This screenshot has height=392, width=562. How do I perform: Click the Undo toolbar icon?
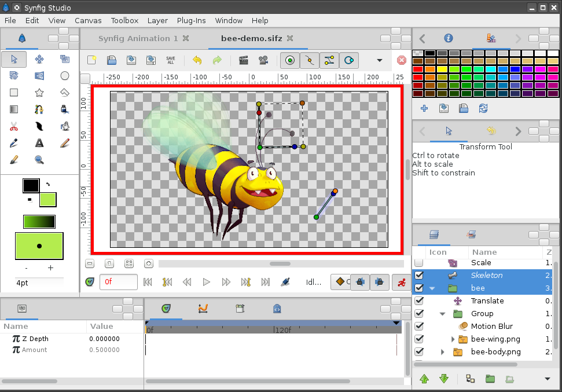click(197, 60)
